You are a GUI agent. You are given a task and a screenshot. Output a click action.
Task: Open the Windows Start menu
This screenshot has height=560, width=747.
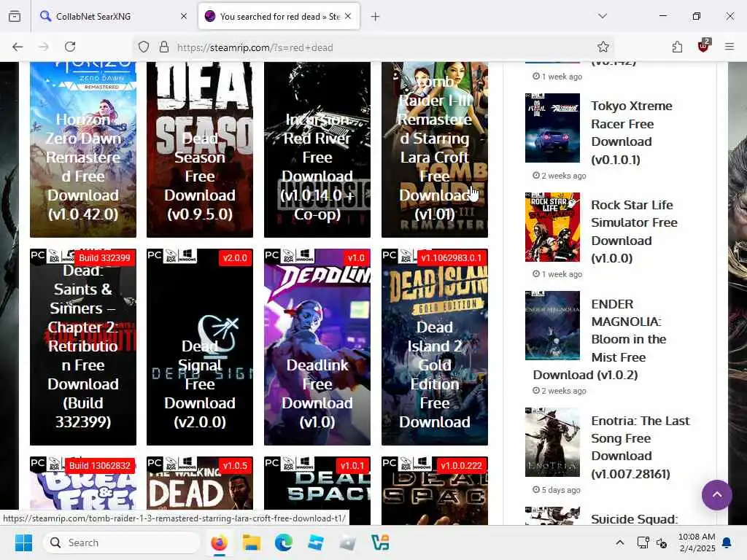[23, 542]
